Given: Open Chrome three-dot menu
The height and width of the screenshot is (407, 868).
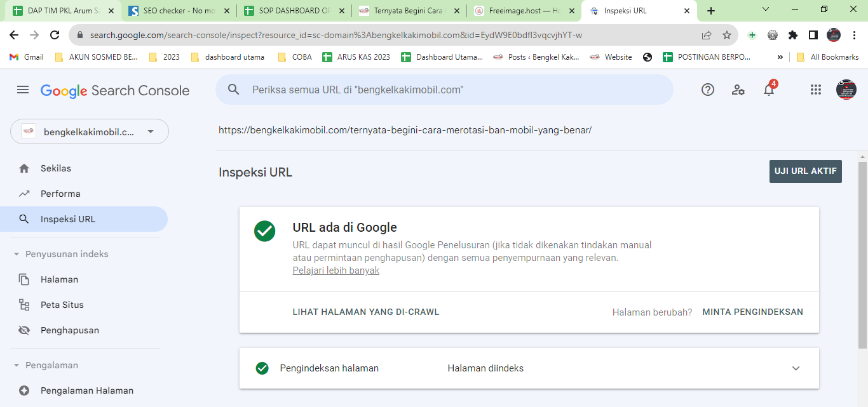Looking at the screenshot, I should tap(855, 35).
